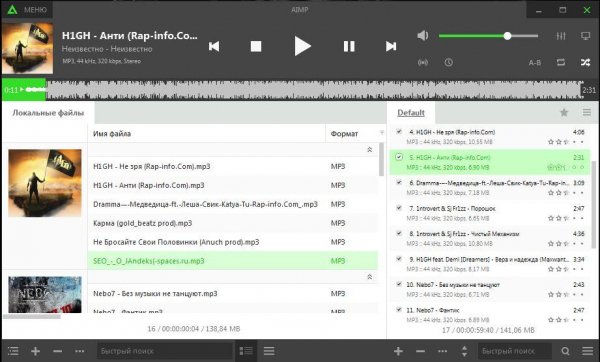Click the favorites star icon in playlist header
This screenshot has height=362, width=600.
coord(564,113)
